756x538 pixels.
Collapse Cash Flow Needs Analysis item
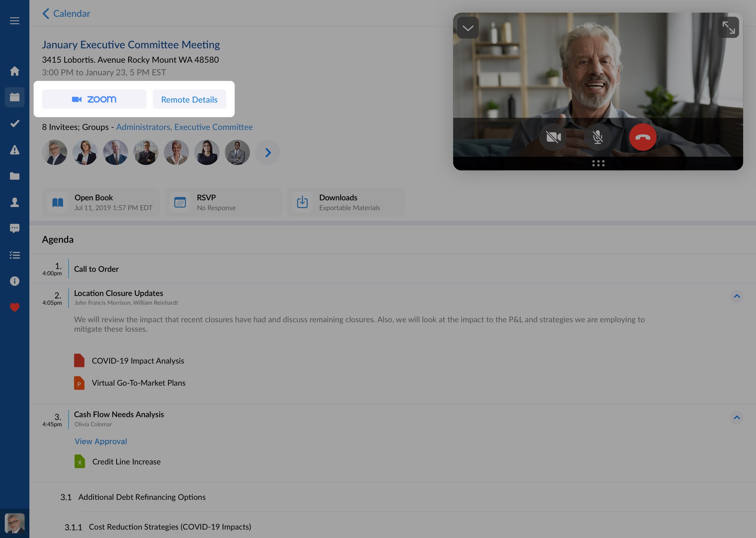[736, 418]
